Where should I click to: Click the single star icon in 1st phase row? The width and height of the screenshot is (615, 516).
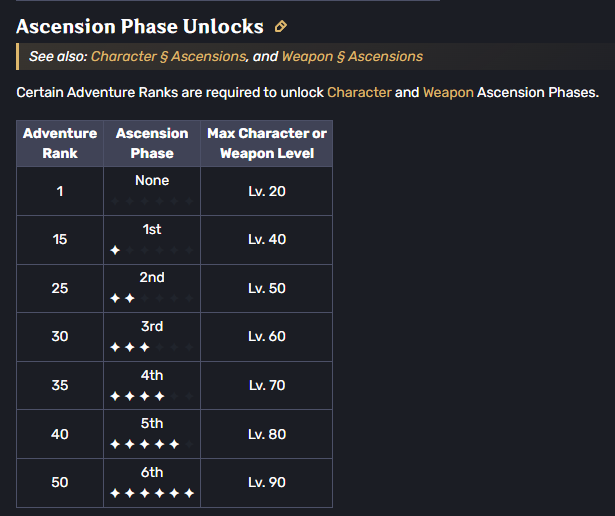pyautogui.click(x=115, y=250)
